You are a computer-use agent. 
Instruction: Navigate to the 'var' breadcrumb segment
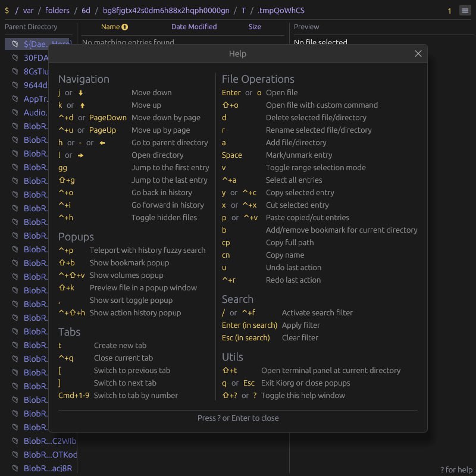tap(28, 10)
